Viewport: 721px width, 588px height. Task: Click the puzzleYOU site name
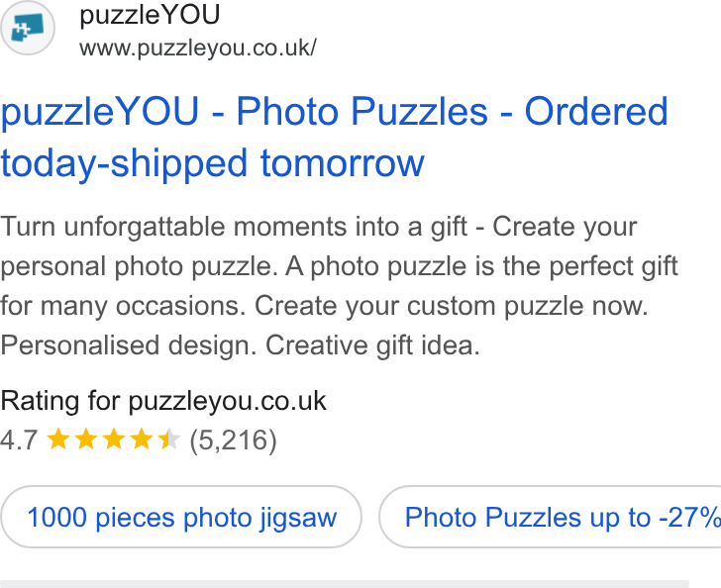pos(150,15)
